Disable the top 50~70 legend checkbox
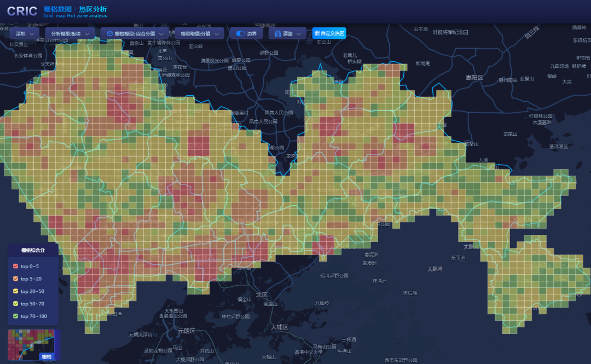Screen dimensions: 591x364 click(x=16, y=303)
